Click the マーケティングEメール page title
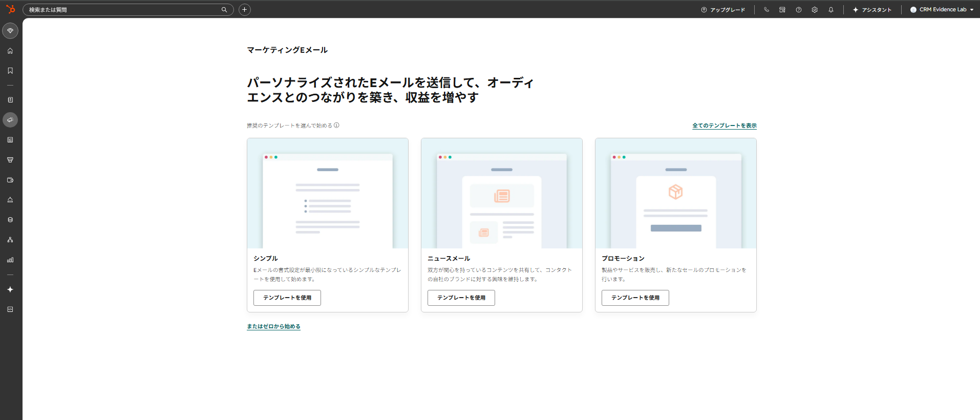The image size is (980, 420). [x=287, y=50]
